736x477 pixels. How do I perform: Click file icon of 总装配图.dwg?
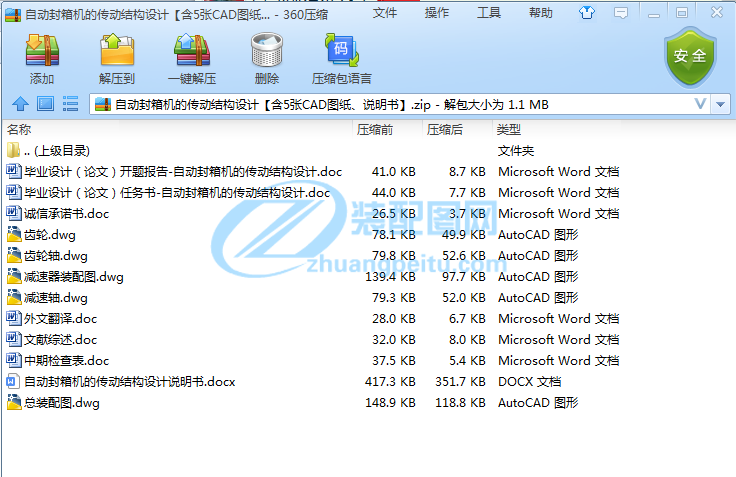click(x=14, y=402)
